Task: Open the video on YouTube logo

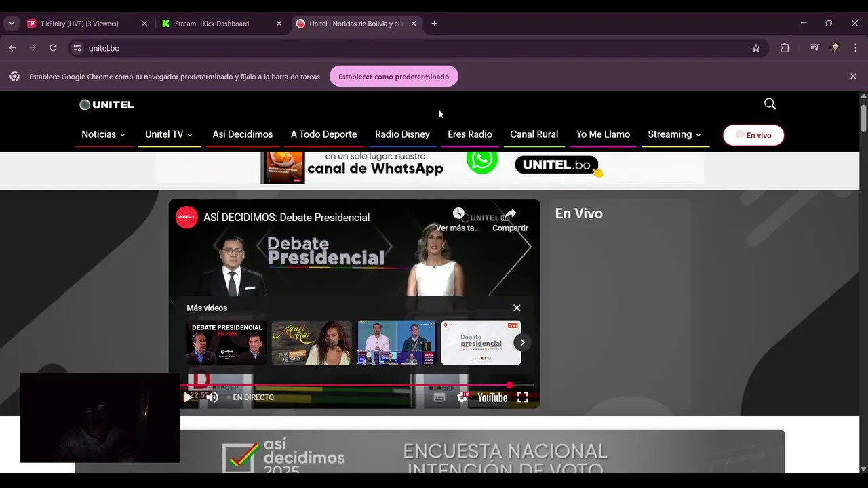Action: [x=492, y=398]
